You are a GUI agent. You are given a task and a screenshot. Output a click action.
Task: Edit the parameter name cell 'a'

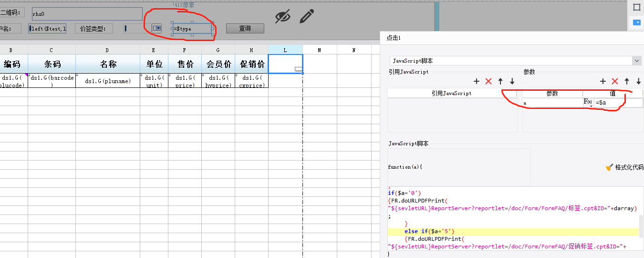[x=552, y=103]
